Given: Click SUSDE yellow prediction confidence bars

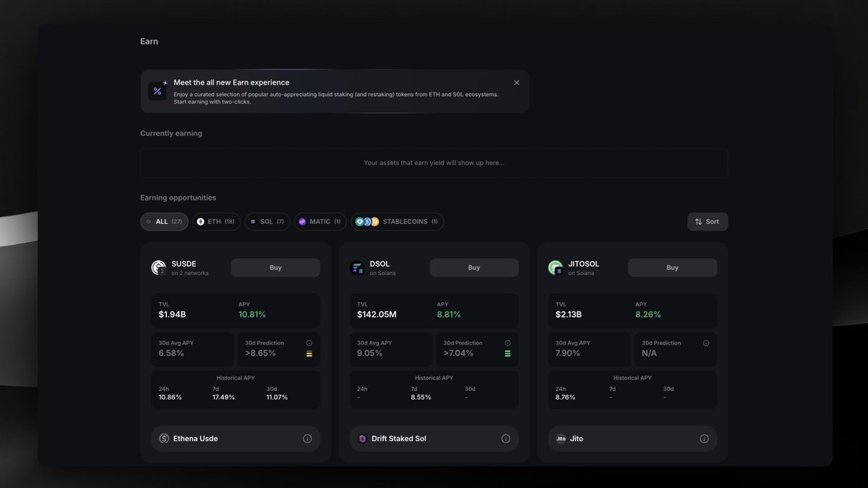Looking at the screenshot, I should point(309,353).
